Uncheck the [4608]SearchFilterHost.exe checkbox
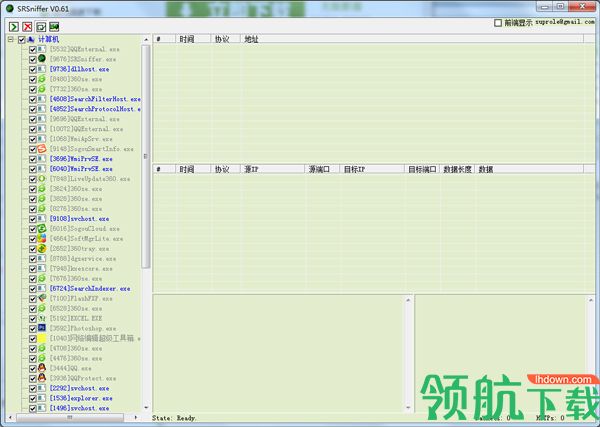The height and width of the screenshot is (427, 600). point(33,99)
